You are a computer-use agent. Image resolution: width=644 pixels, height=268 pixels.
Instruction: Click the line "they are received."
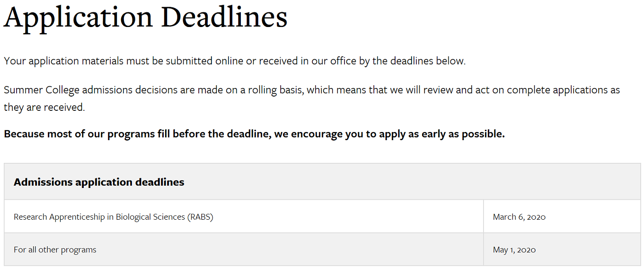coord(44,107)
